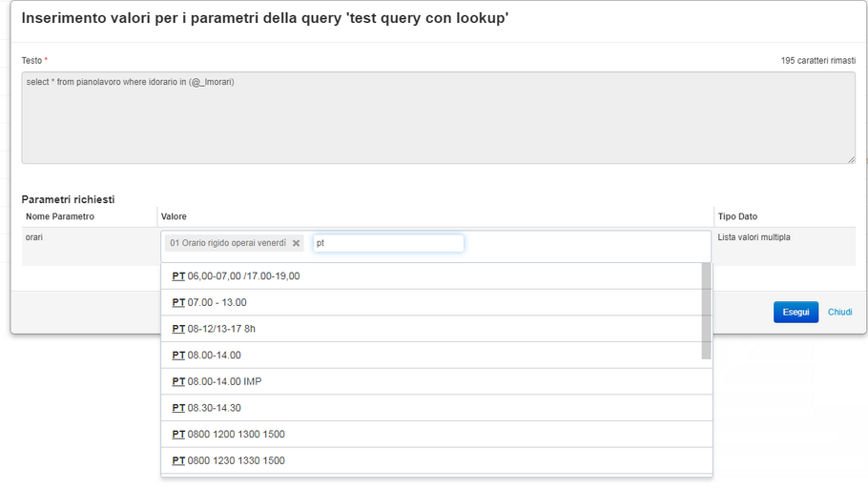
Task: Pick 'PT 0800 1200 1300 1500' option
Action: pos(229,435)
